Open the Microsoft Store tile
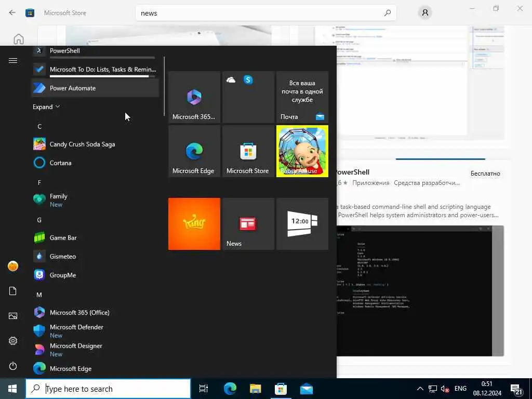The height and width of the screenshot is (399, 532). click(x=248, y=151)
